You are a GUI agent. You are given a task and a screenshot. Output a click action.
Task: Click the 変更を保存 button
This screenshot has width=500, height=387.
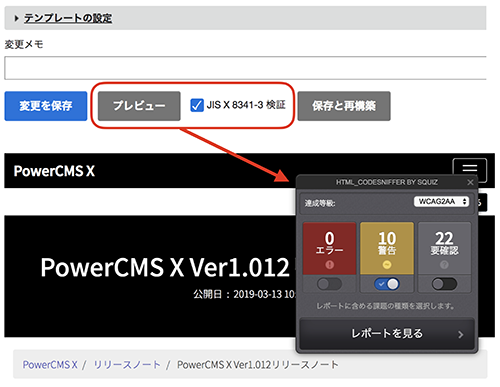click(x=46, y=106)
